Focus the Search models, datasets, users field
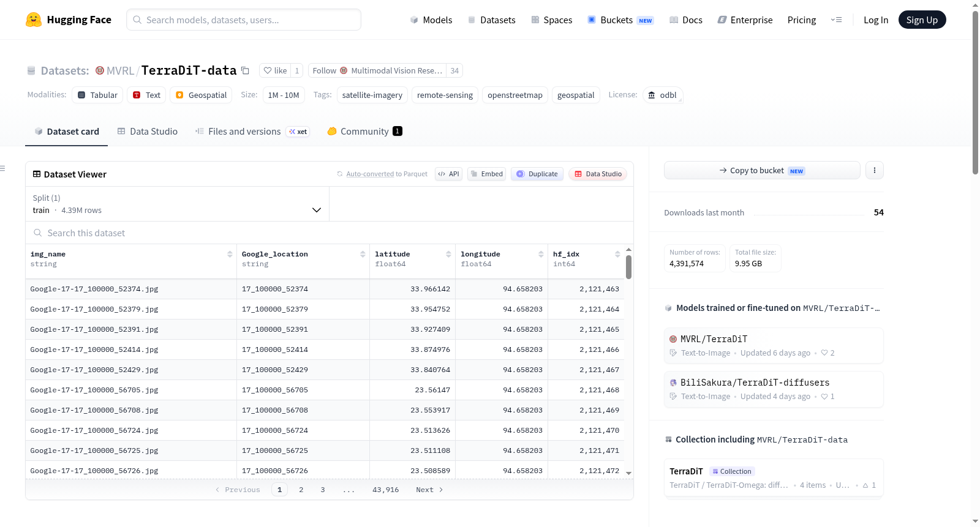Viewport: 980px width, 527px height. [x=244, y=20]
